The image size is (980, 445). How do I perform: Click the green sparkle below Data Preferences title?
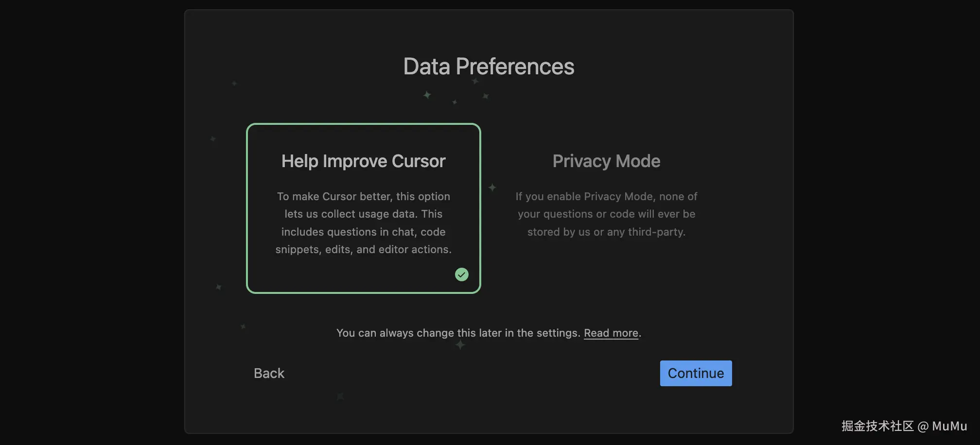(427, 95)
